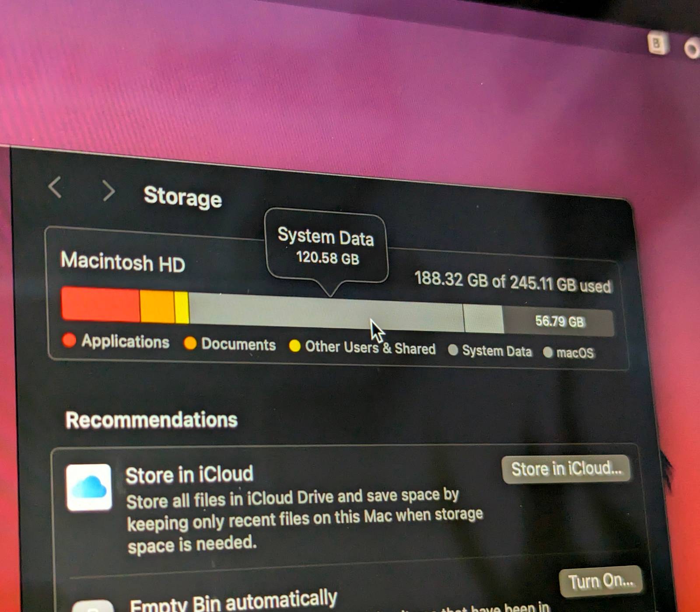Click the orange Documents legend dot

click(x=190, y=343)
